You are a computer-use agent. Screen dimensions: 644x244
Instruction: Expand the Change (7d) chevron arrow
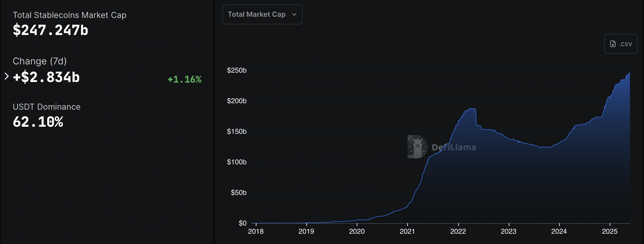pos(7,76)
